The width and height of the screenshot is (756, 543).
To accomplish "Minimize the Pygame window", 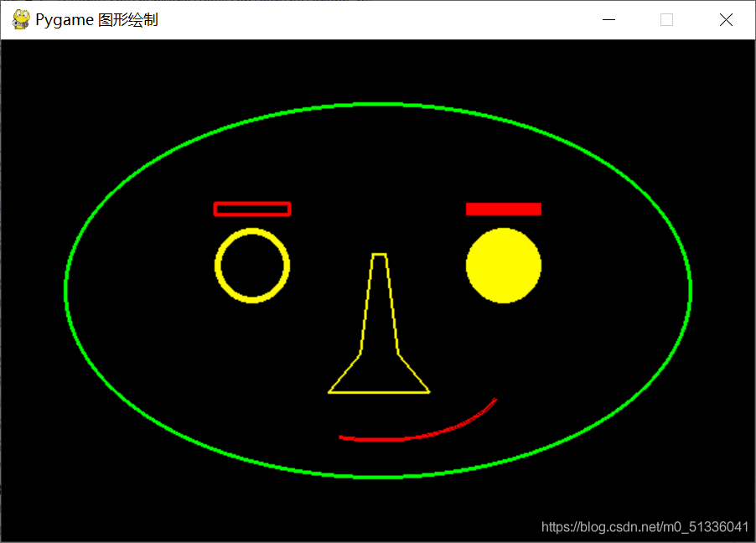I will [609, 20].
